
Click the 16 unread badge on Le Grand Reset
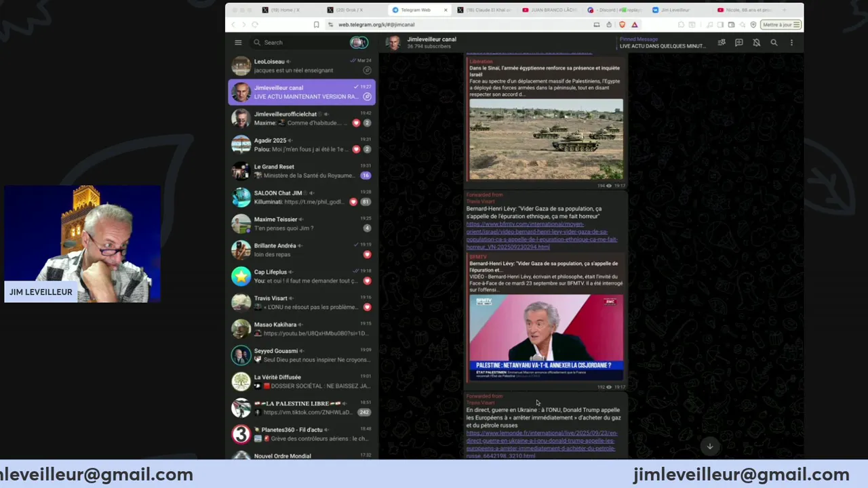point(366,176)
